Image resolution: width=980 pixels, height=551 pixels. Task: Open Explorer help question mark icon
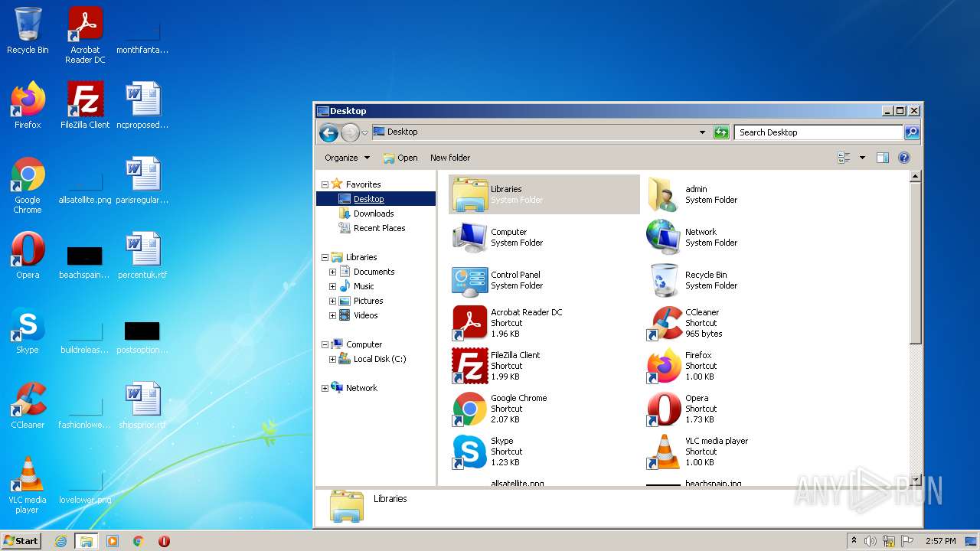click(903, 158)
